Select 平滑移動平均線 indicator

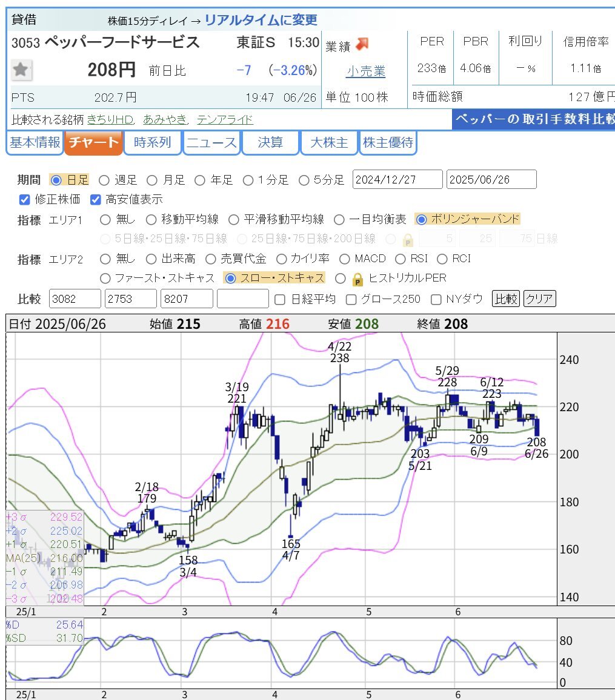(234, 220)
